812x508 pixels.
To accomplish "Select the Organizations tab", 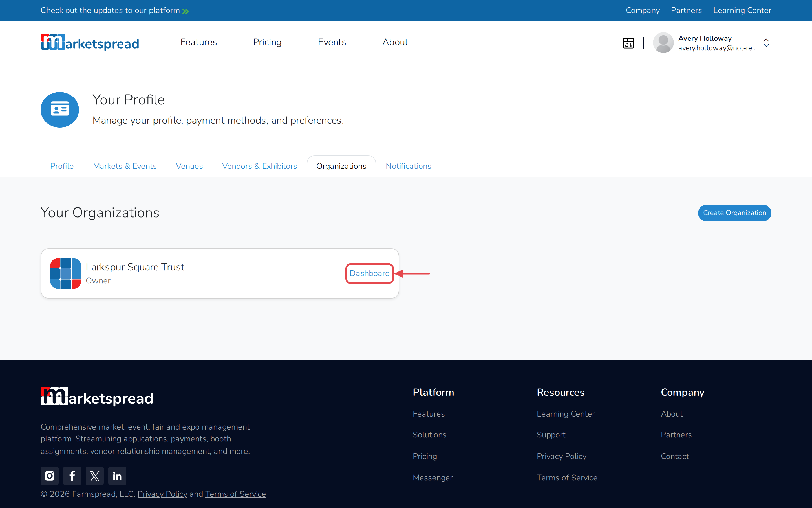I will [341, 166].
